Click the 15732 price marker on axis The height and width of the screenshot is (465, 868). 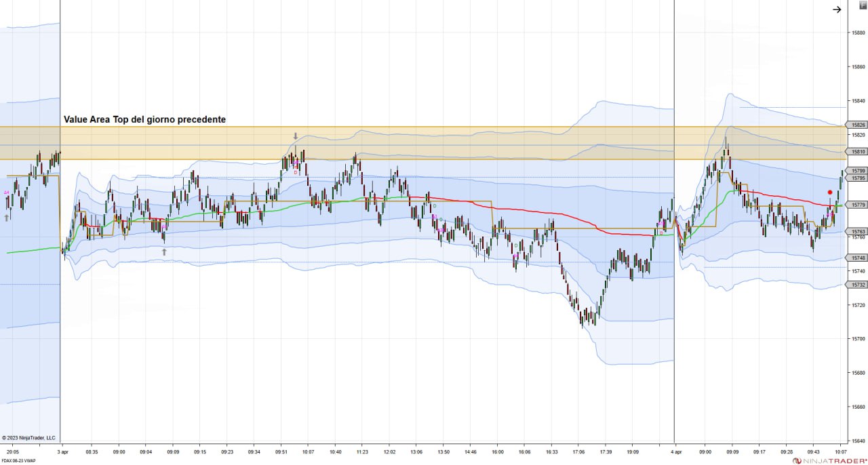[858, 285]
